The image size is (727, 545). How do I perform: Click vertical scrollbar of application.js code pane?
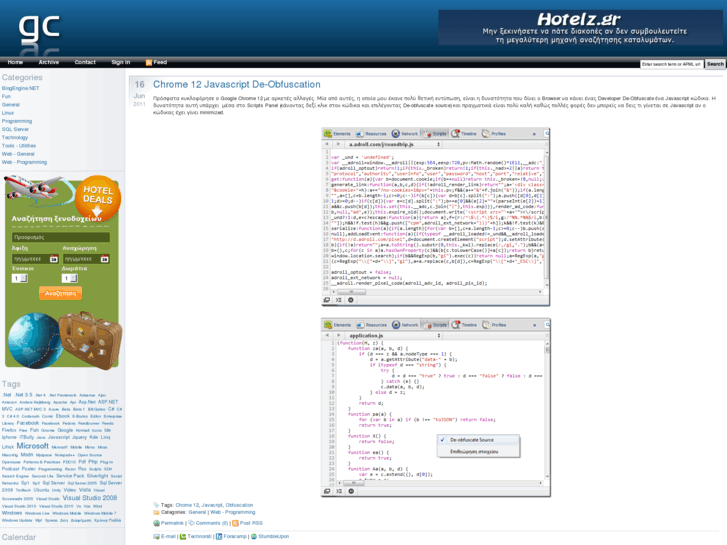tap(547, 410)
